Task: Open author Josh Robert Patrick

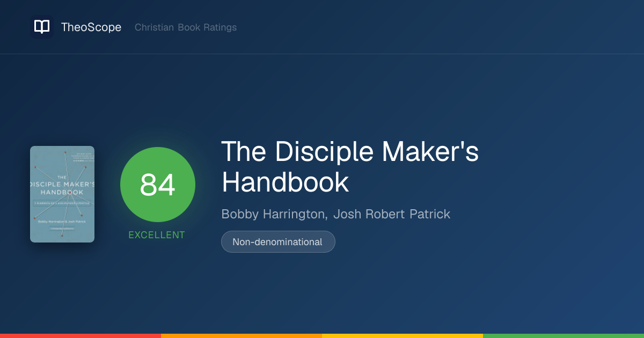Action: click(392, 214)
